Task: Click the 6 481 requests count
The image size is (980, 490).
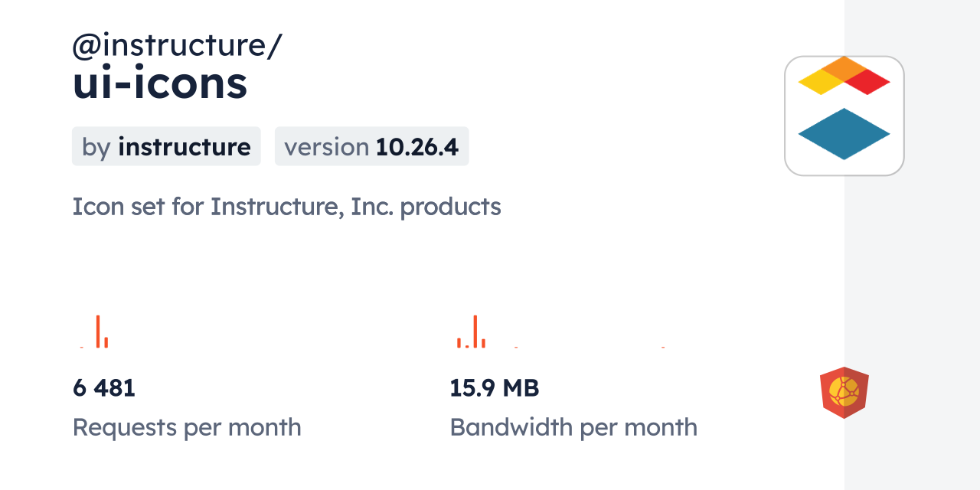Action: [x=104, y=388]
